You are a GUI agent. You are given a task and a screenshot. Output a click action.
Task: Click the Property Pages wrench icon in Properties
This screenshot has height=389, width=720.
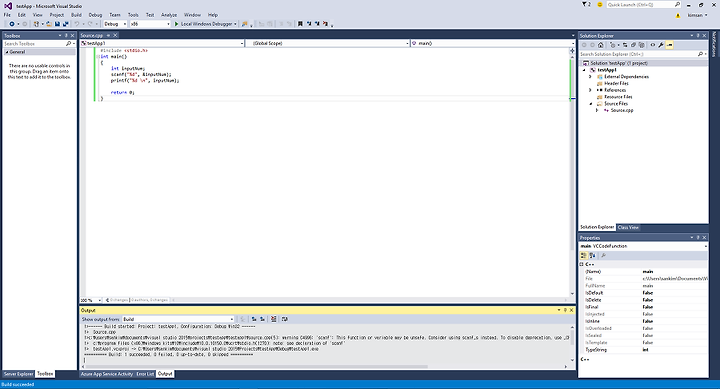click(603, 256)
